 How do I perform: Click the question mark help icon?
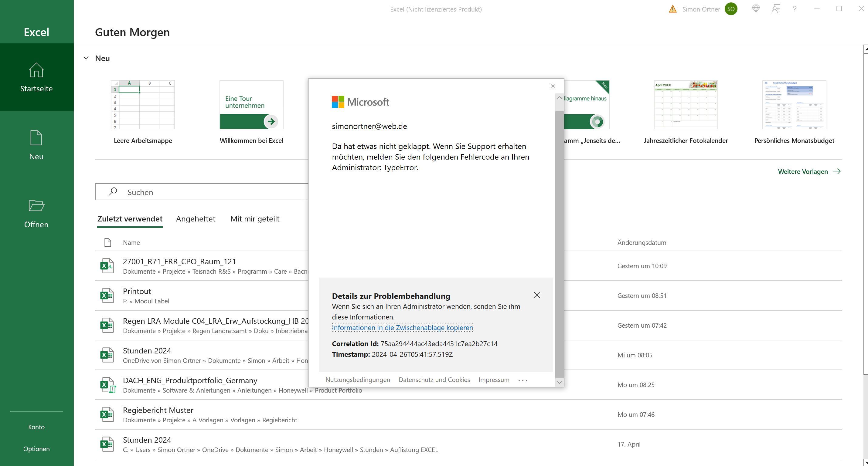(x=795, y=9)
